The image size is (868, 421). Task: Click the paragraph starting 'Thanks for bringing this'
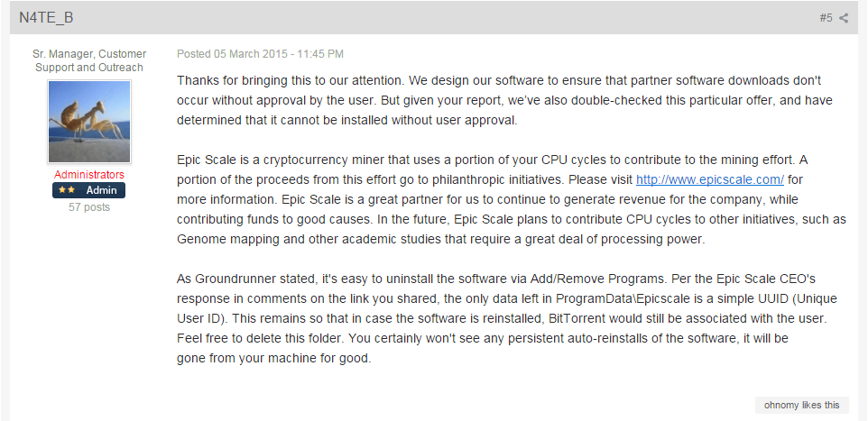[505, 101]
